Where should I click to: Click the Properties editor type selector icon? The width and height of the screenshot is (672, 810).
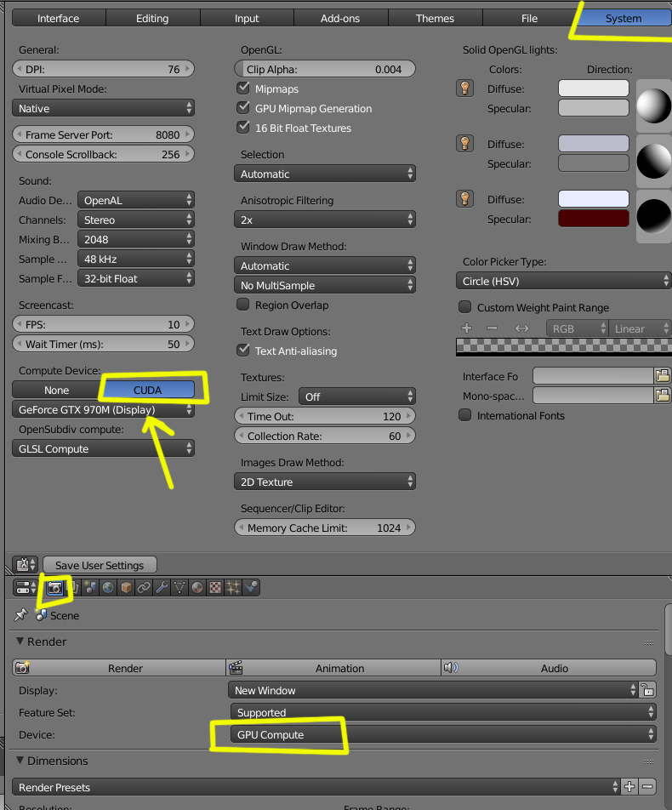26,588
